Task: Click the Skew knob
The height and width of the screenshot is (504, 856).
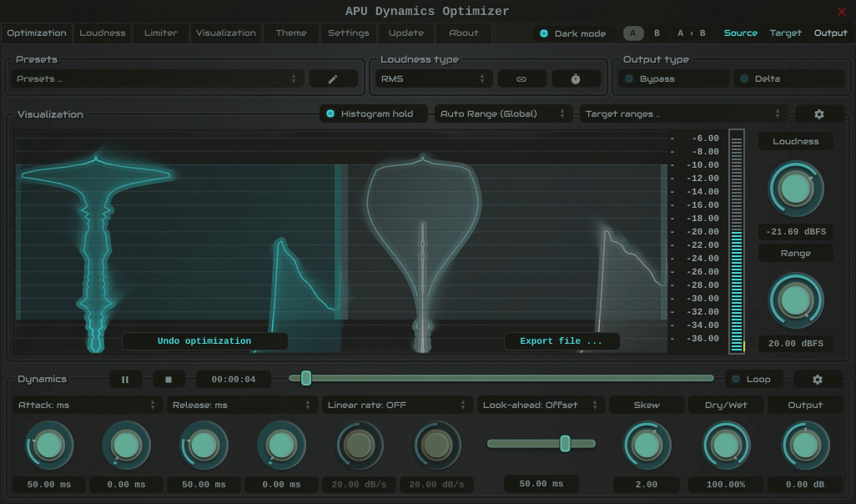Action: coord(647,446)
